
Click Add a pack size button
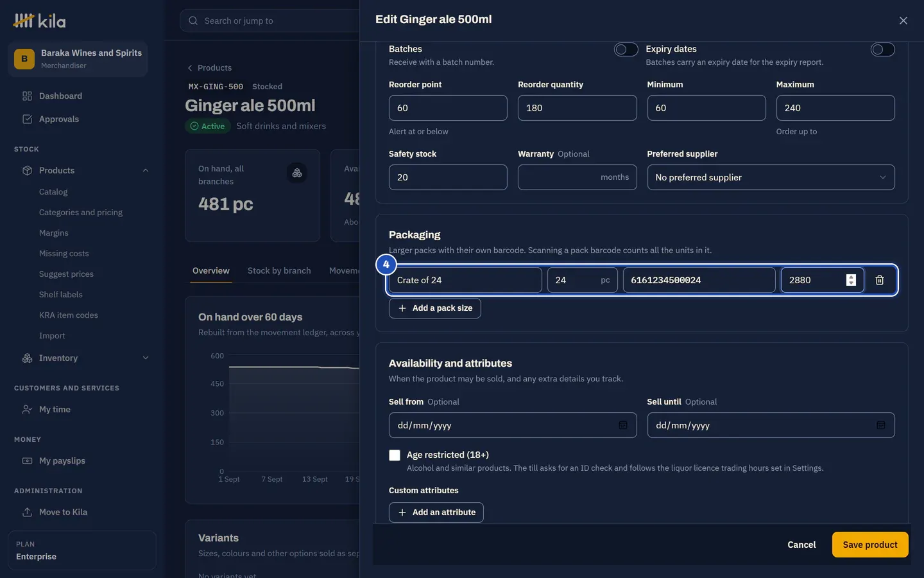point(435,308)
